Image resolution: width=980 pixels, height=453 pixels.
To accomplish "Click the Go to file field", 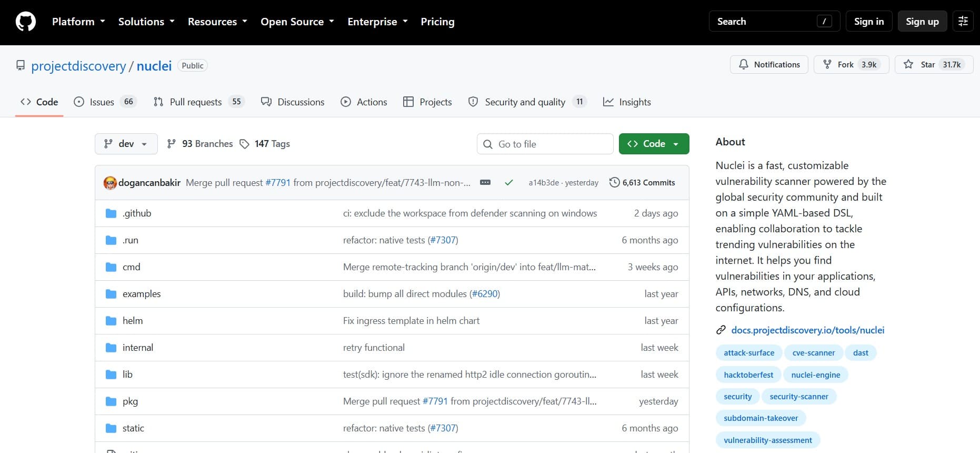I will 545,144.
